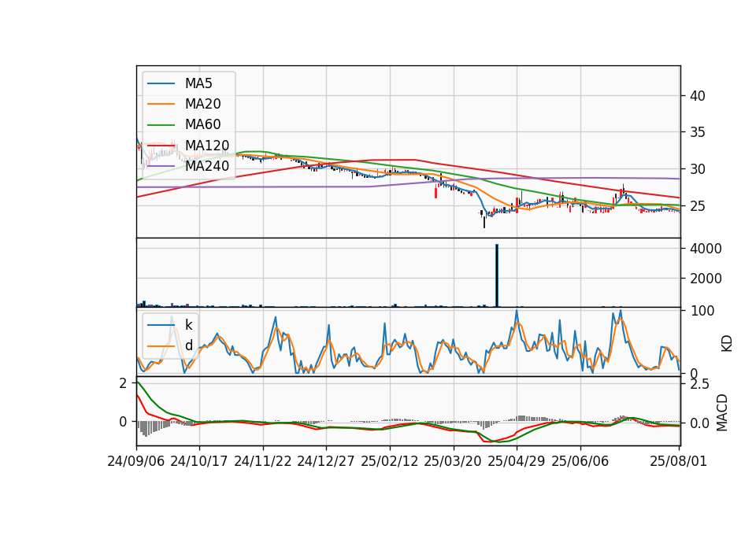Click the MA120 legend label
The image size is (756, 543).
coord(207,146)
